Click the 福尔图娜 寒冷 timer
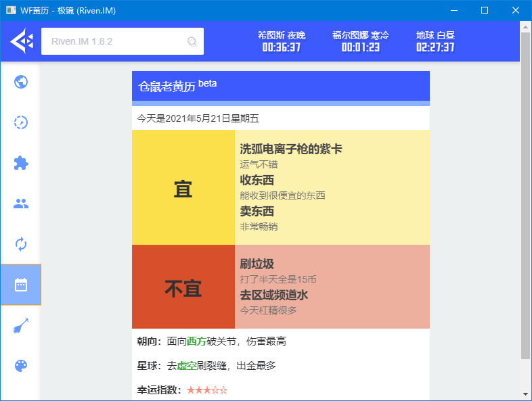 pyautogui.click(x=361, y=41)
